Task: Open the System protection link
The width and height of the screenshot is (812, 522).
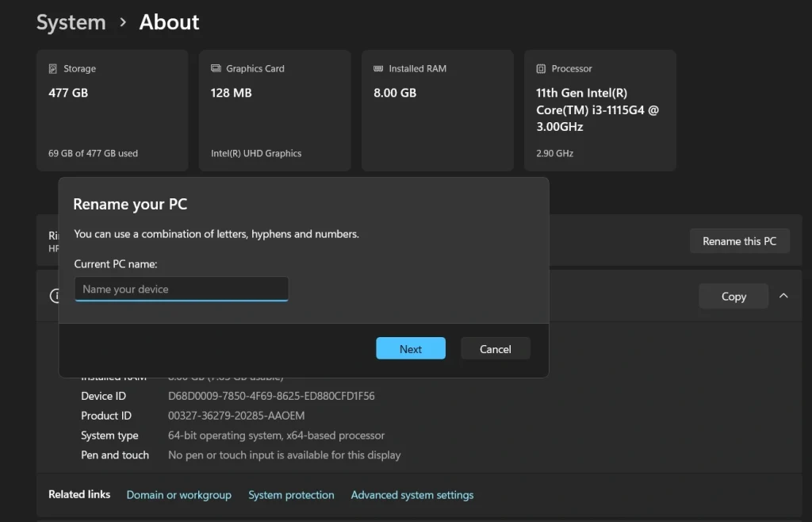Action: pyautogui.click(x=291, y=495)
